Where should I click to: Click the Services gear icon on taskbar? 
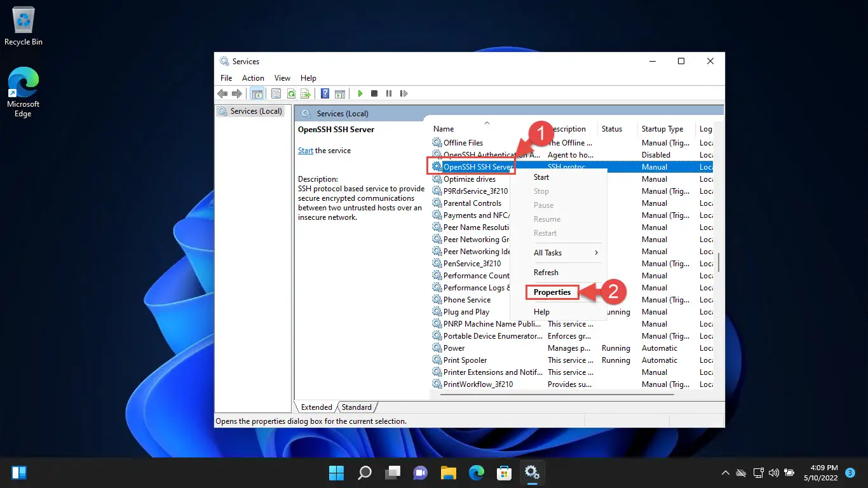click(532, 473)
